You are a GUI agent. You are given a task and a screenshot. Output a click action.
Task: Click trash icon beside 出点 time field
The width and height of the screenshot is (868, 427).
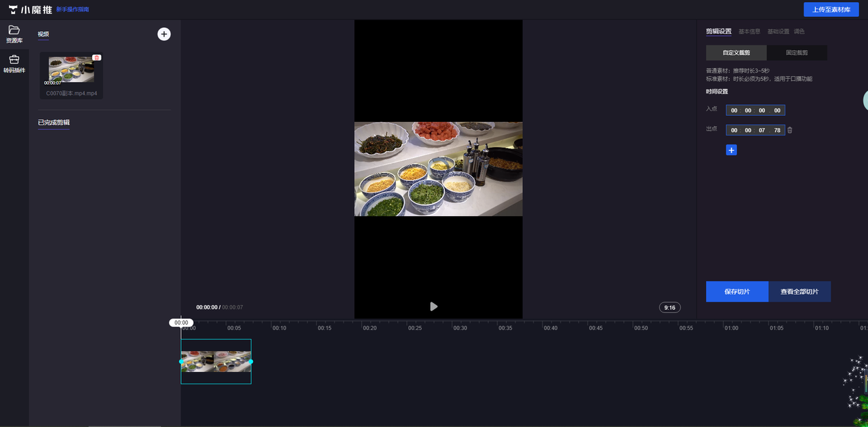pyautogui.click(x=790, y=130)
